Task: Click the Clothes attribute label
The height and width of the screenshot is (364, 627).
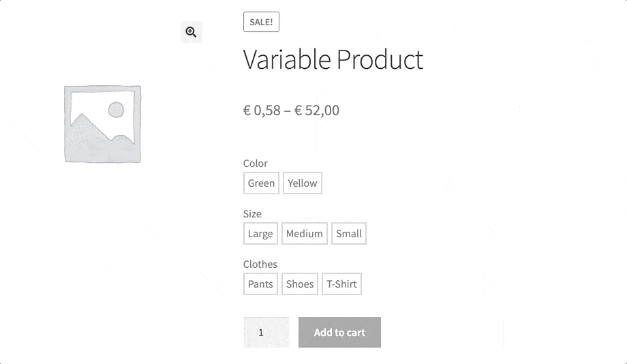Action: [260, 264]
